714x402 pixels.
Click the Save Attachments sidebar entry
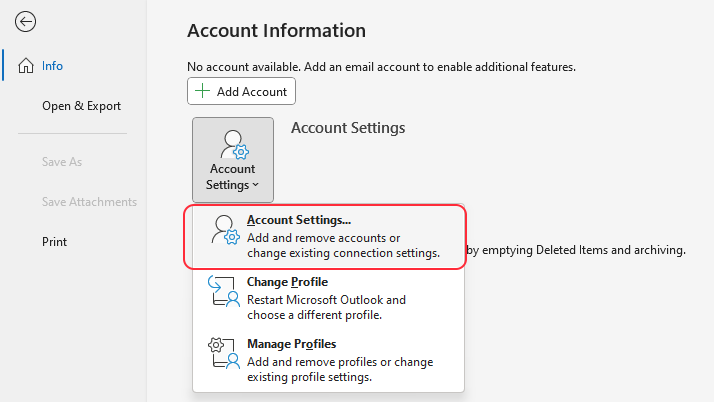tap(89, 202)
